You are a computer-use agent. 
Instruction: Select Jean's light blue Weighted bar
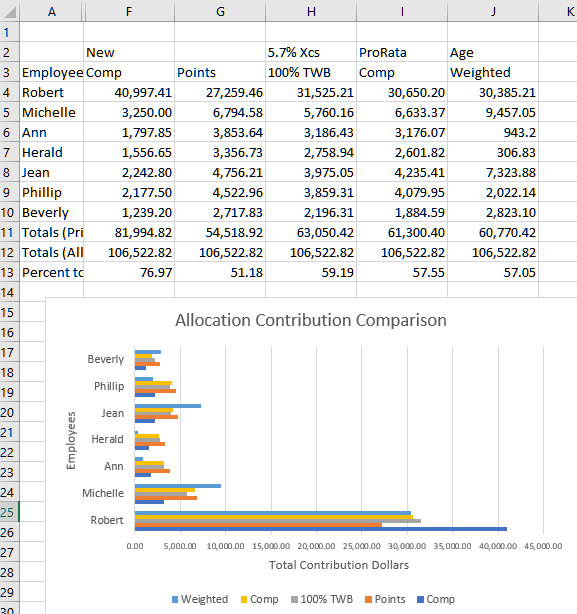[x=168, y=406]
